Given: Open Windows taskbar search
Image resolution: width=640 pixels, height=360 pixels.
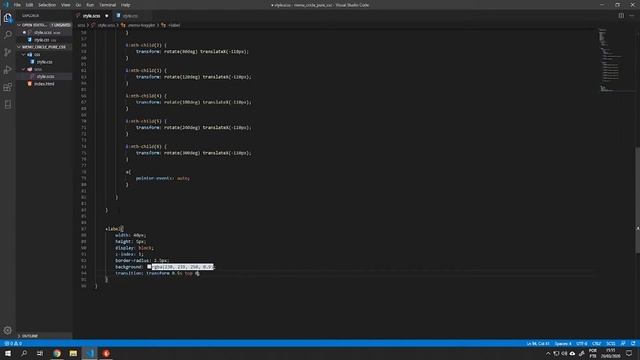Looking at the screenshot, I should (24, 353).
